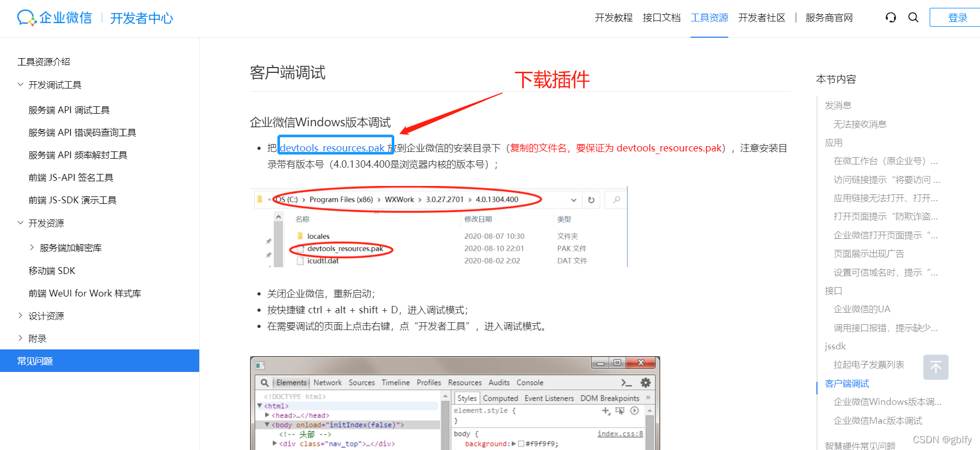Jump to 拉起电子发票列表 in outline
The image size is (980, 450).
point(869,365)
